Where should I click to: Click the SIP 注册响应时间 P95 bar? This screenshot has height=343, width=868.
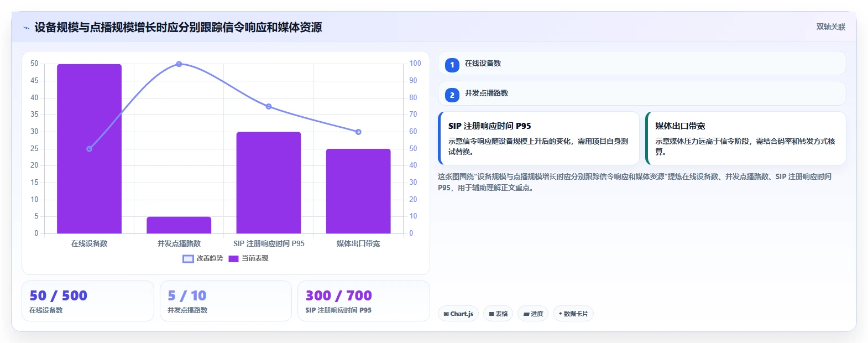click(269, 183)
